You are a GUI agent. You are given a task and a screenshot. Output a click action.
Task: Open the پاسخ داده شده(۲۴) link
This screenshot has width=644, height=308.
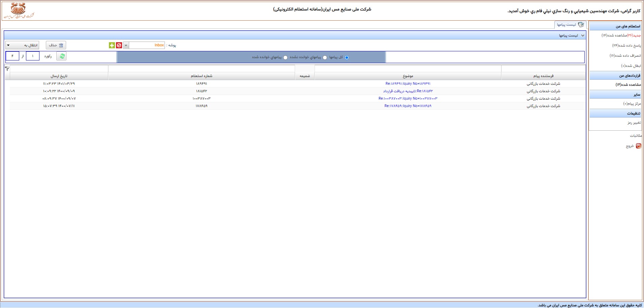[x=627, y=46]
